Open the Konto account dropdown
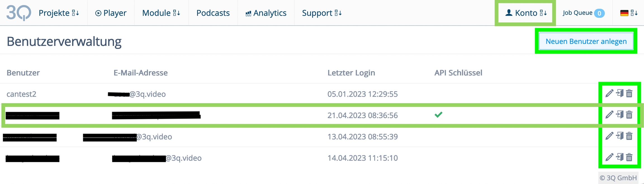Viewport: 644px width, 184px height. 526,13
